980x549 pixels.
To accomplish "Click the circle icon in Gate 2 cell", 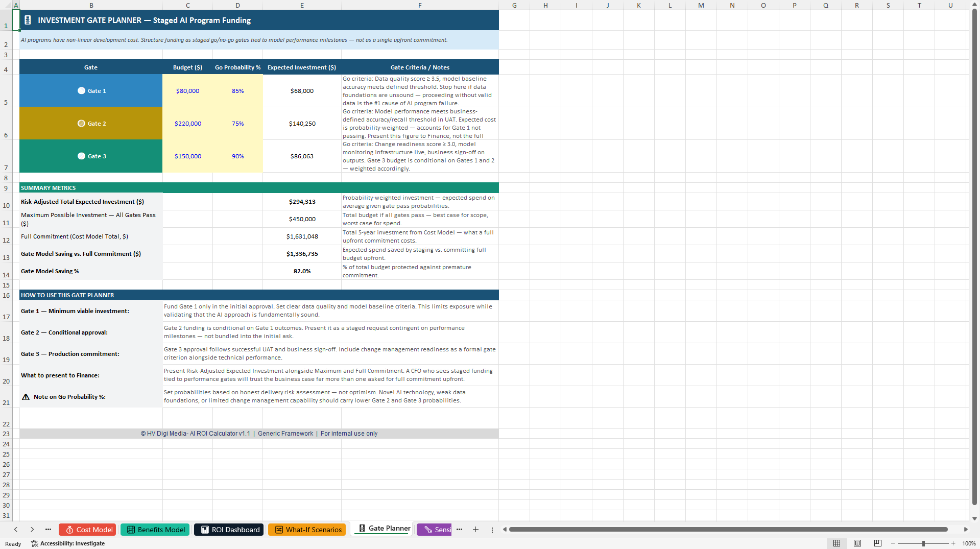I will coord(81,123).
